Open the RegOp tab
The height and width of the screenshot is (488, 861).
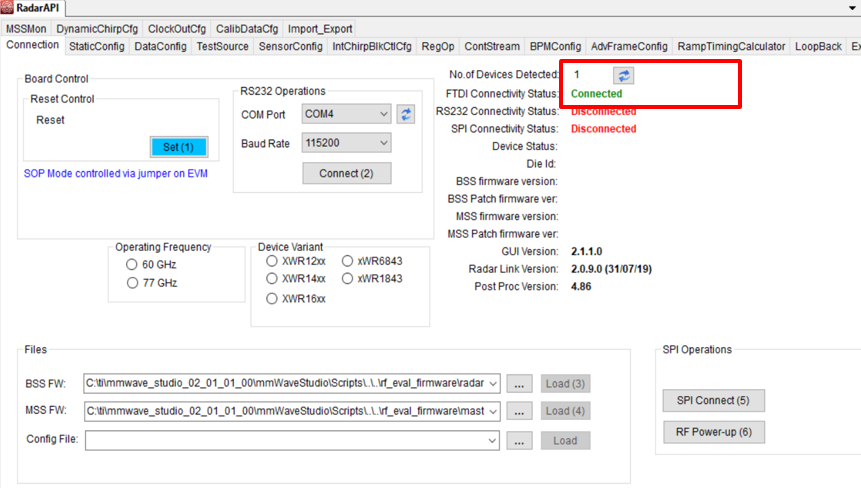[x=438, y=47]
